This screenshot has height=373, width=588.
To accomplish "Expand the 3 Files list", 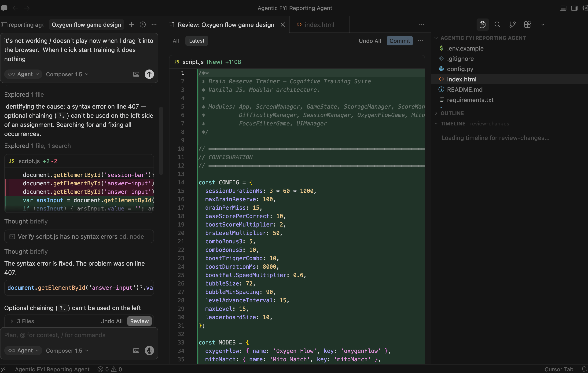I will [22, 321].
